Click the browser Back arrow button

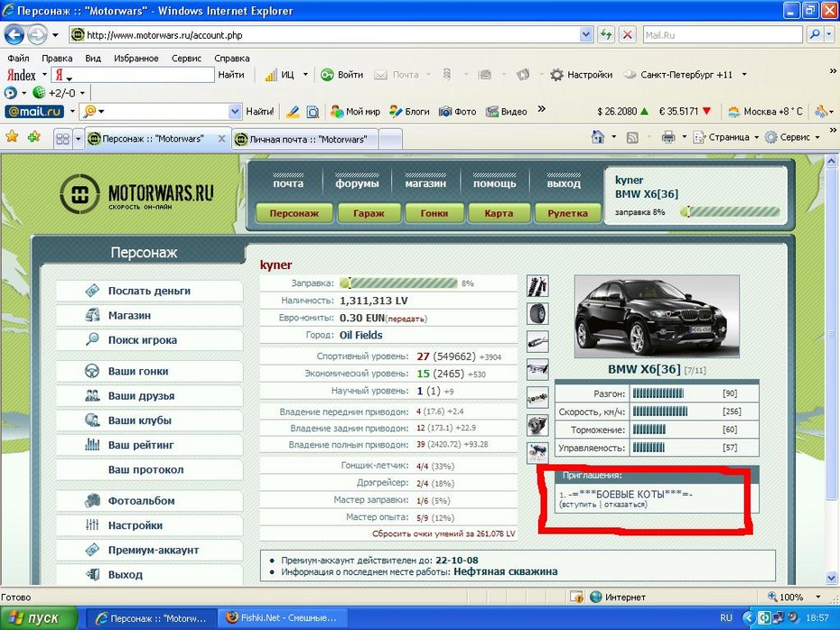(14, 35)
